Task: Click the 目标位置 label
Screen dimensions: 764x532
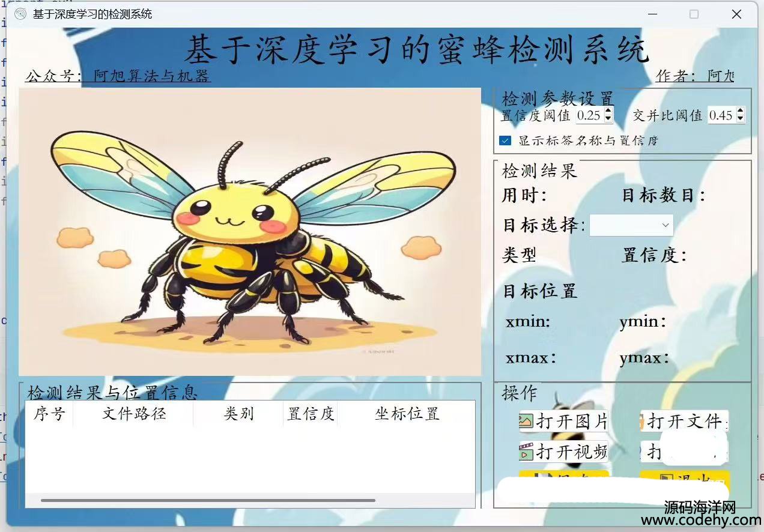Action: click(x=540, y=291)
